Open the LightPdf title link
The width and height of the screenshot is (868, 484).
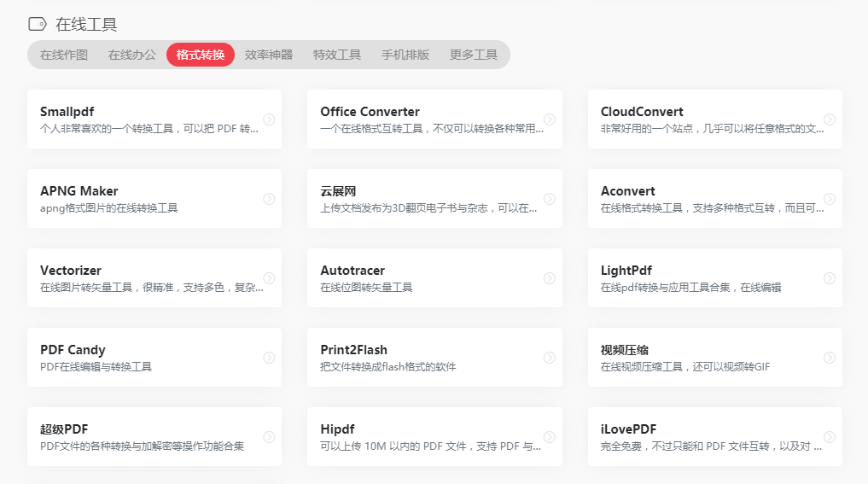(x=626, y=271)
